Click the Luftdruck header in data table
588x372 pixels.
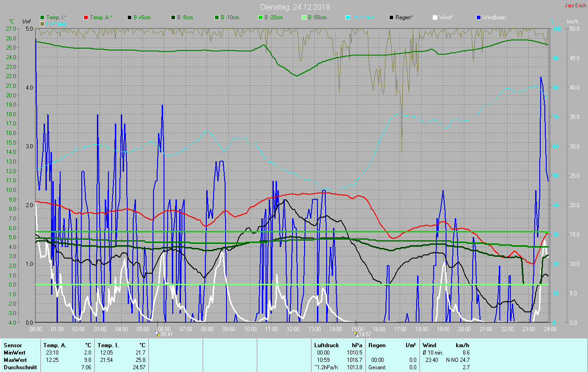(x=326, y=345)
